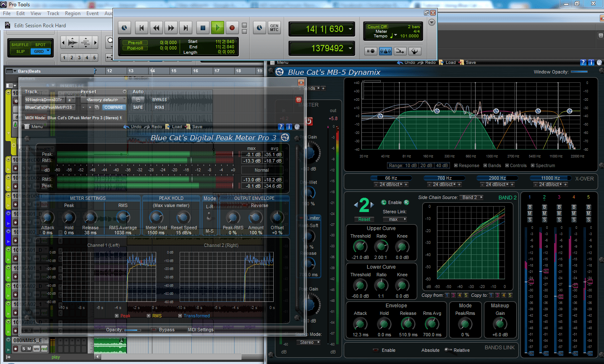Open the Side Chain Source Band 2 dropdown

pyautogui.click(x=472, y=197)
